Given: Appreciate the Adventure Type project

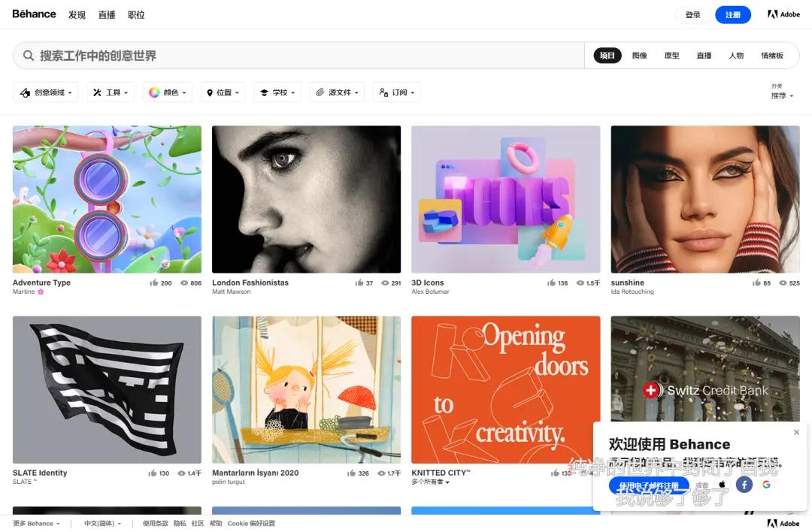Looking at the screenshot, I should pos(154,283).
